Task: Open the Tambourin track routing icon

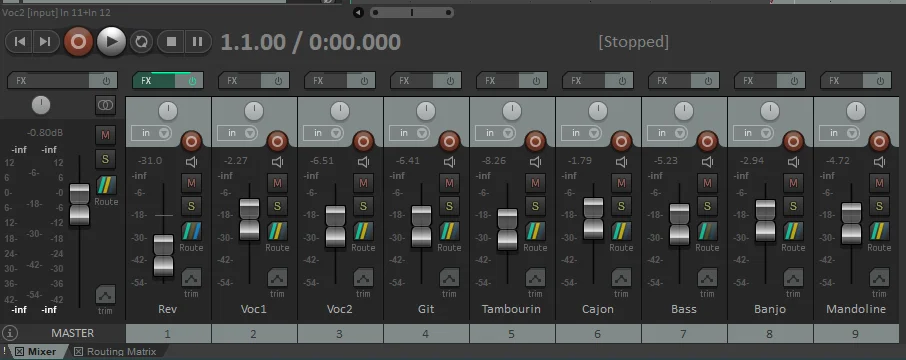Action: tap(536, 231)
